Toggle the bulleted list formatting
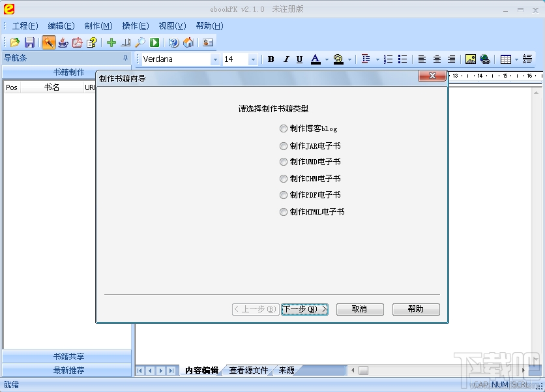 402,59
